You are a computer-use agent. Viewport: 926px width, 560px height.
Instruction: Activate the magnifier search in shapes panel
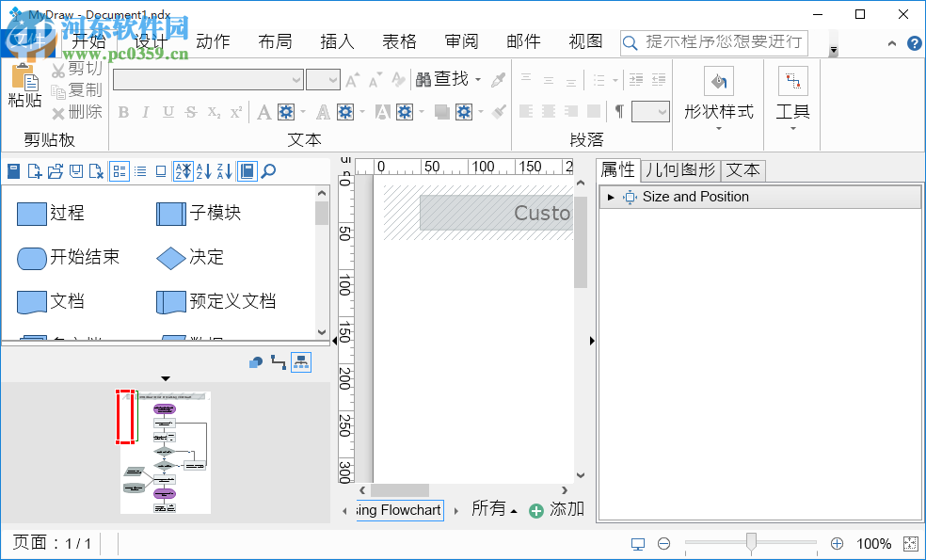[x=269, y=171]
